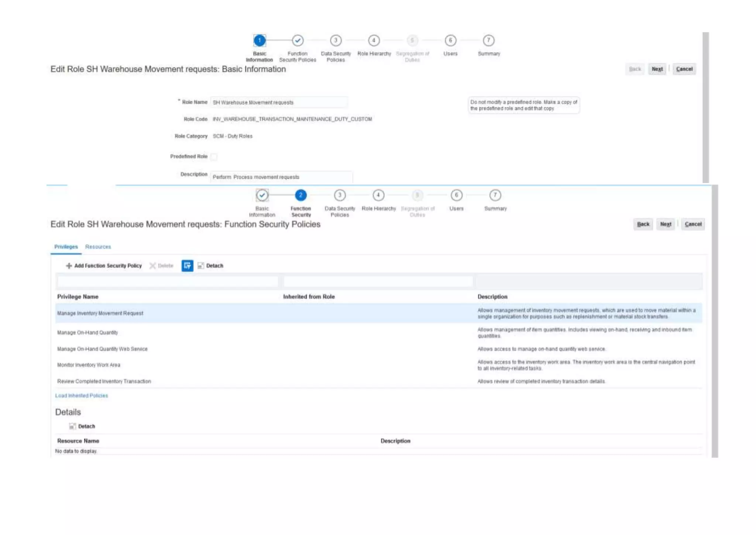Screen dimensions: 756x535
Task: Click the Add Function Security Policy plus icon
Action: (69, 265)
